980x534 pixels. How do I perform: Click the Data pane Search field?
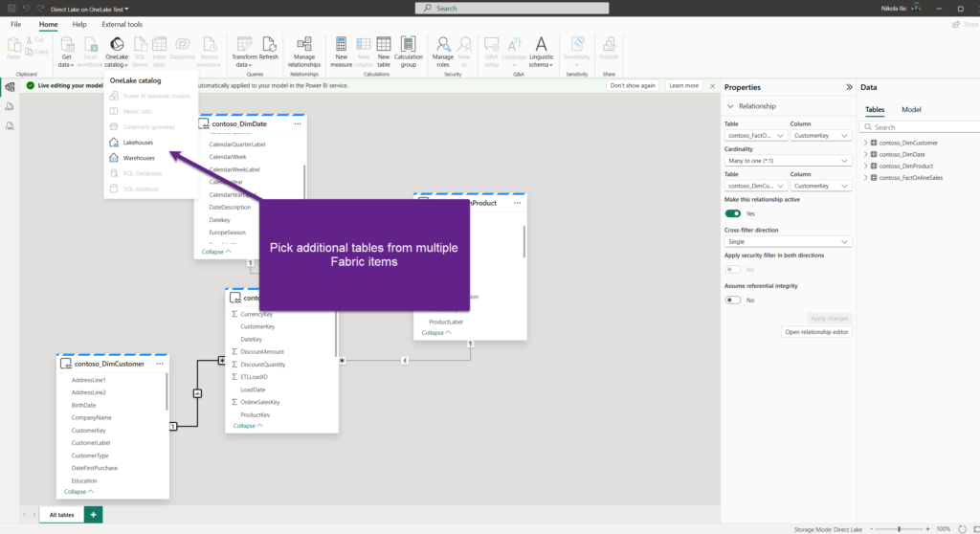(920, 127)
